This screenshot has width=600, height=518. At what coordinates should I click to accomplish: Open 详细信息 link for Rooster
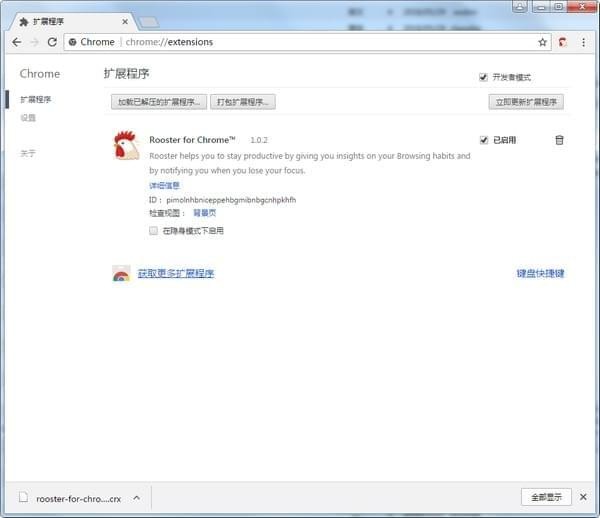pos(164,186)
